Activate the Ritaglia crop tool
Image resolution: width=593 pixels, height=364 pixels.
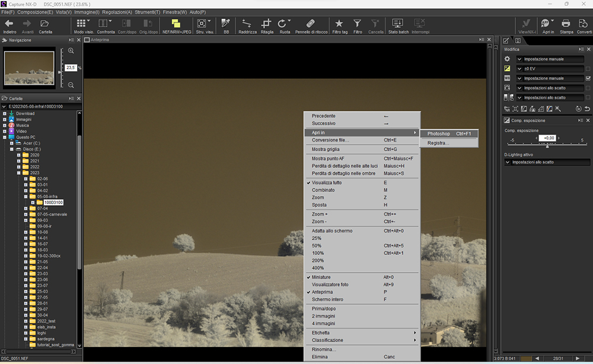(x=267, y=25)
